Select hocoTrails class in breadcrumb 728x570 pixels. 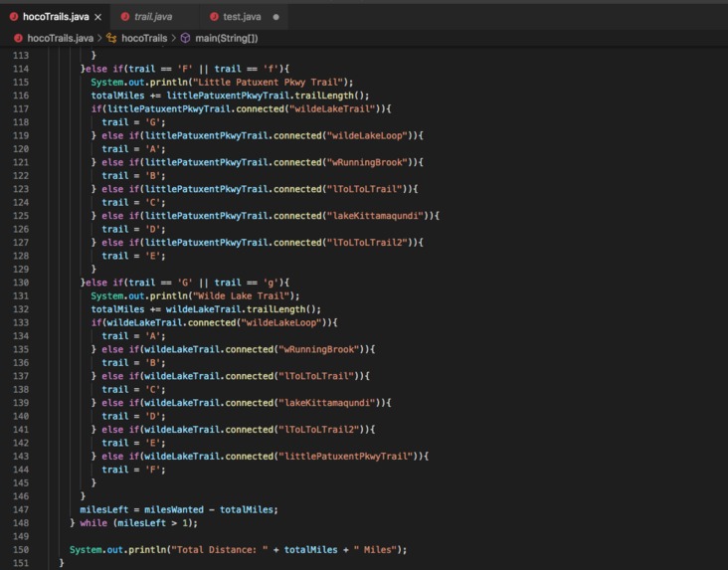coord(144,38)
